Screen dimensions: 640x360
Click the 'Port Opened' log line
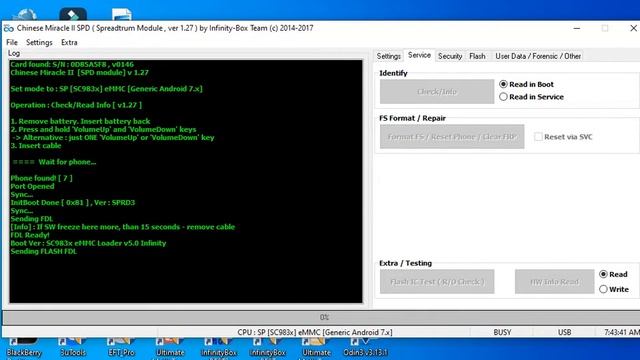[32, 186]
